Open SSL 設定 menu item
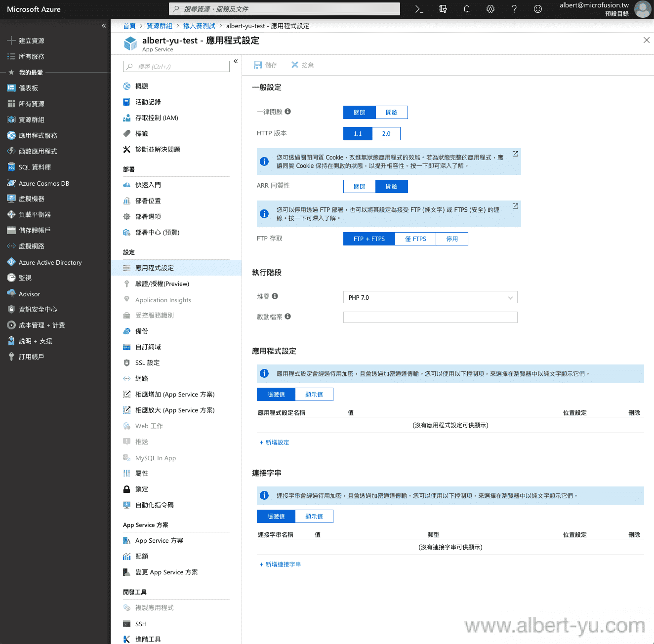The width and height of the screenshot is (654, 644). pos(147,363)
